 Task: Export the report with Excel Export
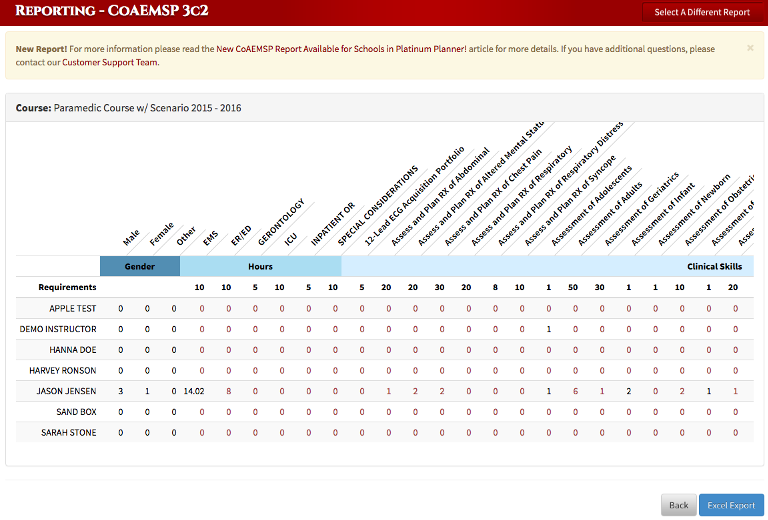pyautogui.click(x=731, y=505)
